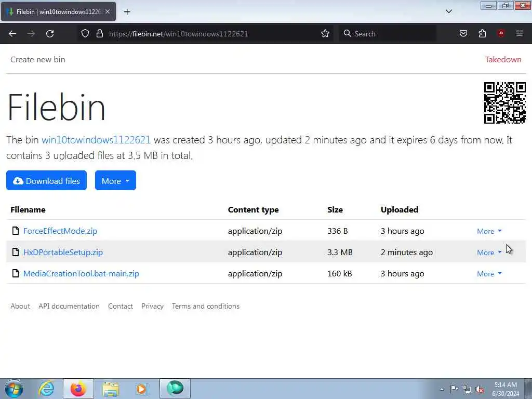This screenshot has width=532, height=399.
Task: Open the network tray icon
Action: (x=467, y=389)
